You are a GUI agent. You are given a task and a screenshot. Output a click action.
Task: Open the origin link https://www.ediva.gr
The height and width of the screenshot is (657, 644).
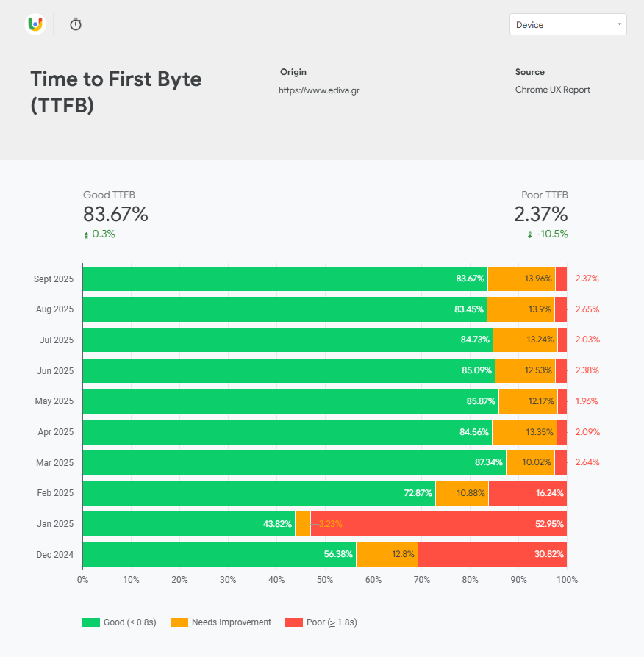pos(319,90)
